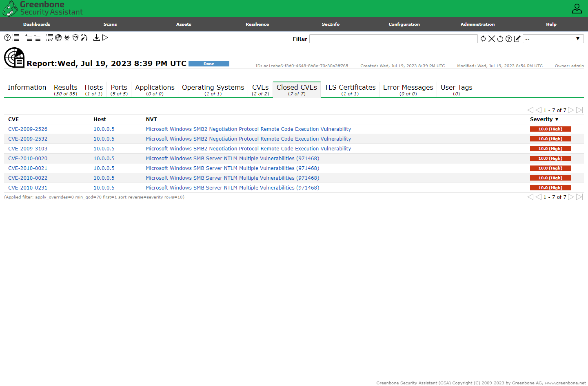Open corresponding results radar icon

click(x=58, y=37)
